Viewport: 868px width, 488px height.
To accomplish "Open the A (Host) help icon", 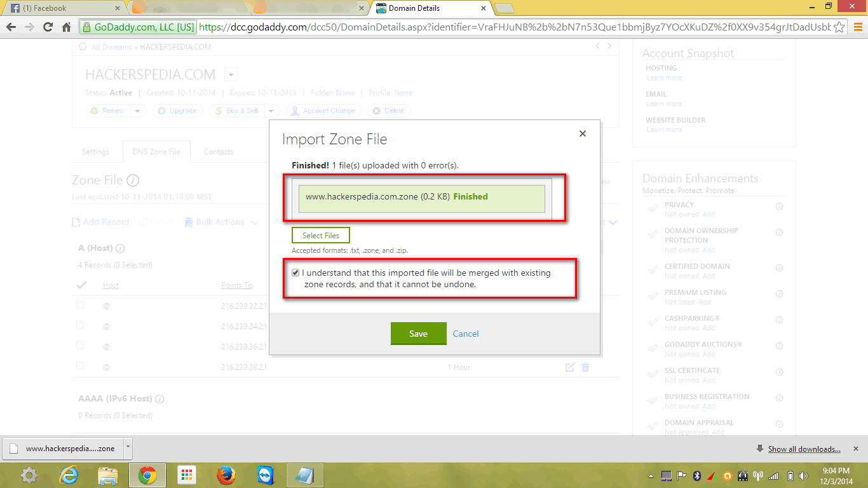I will tap(121, 248).
